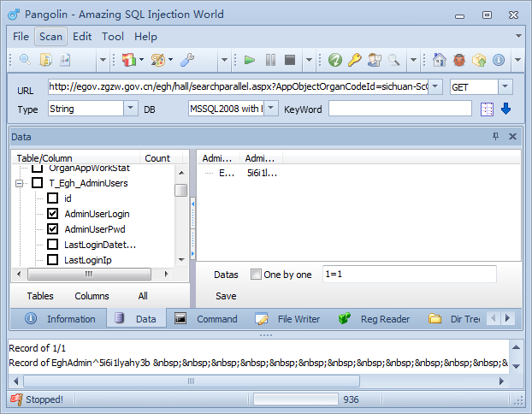Click the status bar progress bar
This screenshot has height=414, width=532.
click(296, 399)
